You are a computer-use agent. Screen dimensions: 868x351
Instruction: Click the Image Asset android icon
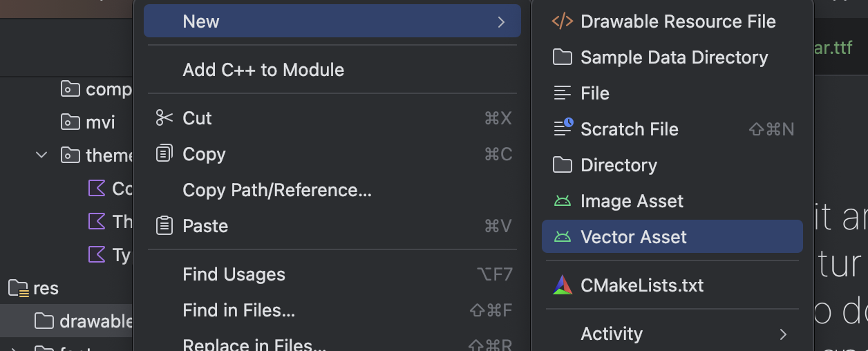(563, 201)
